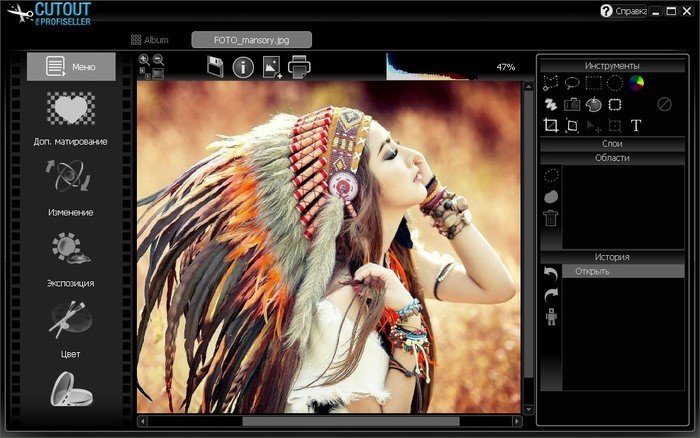Screen dimensions: 700x438
Task: Open the color wheel selection tool
Action: [636, 83]
